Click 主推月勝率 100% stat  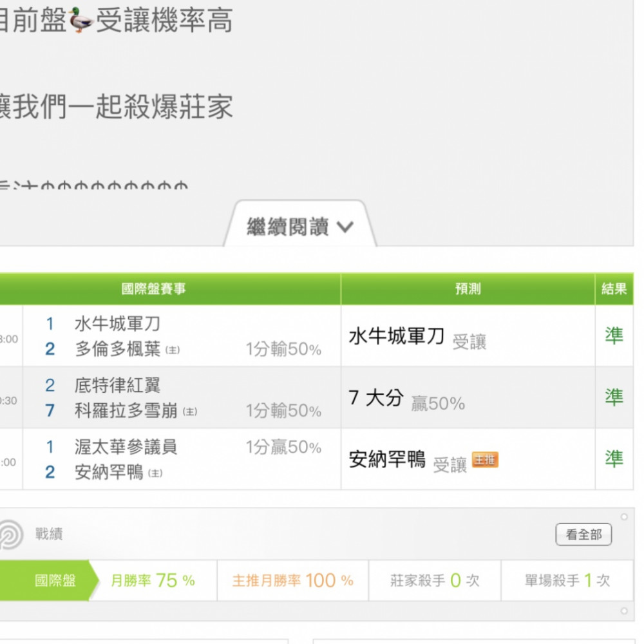pos(293,580)
